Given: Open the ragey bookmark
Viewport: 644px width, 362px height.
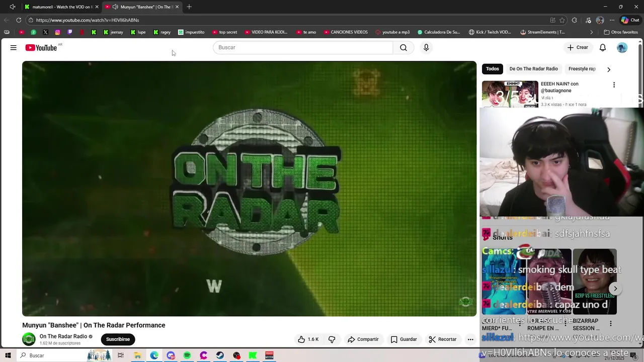Looking at the screenshot, I should point(162,32).
